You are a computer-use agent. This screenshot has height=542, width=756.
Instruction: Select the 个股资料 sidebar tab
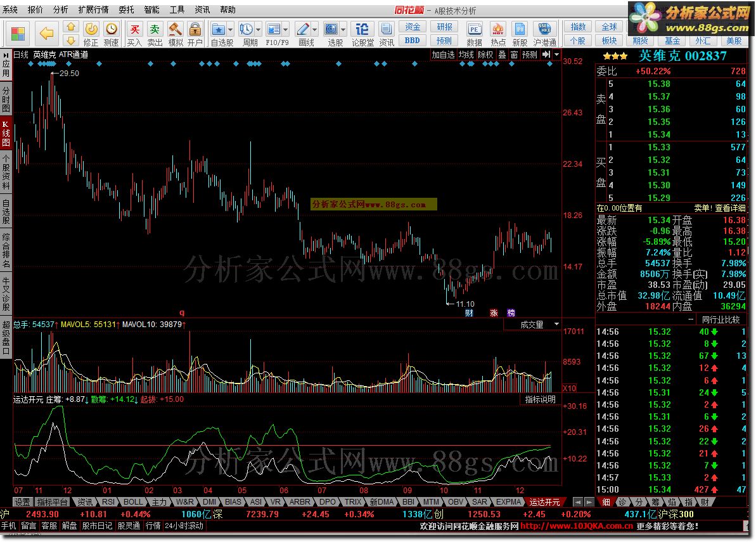[x=6, y=172]
